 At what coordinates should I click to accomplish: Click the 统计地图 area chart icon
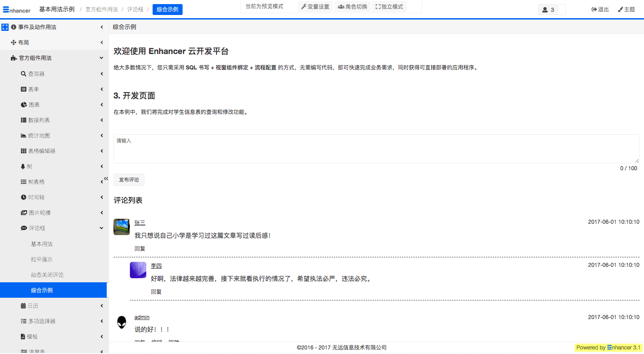(24, 136)
